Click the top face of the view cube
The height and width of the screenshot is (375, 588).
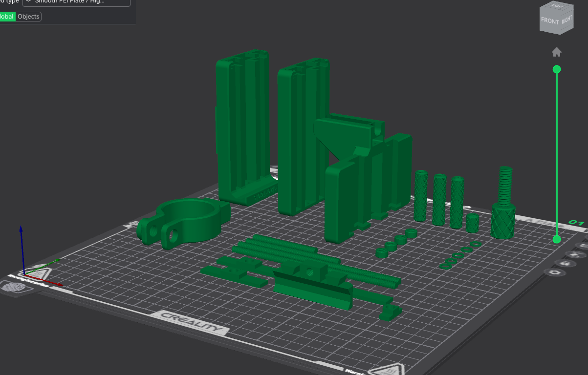[557, 5]
